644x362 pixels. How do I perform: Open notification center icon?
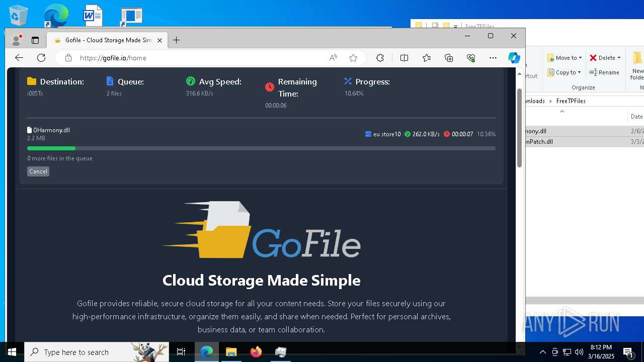(x=628, y=352)
